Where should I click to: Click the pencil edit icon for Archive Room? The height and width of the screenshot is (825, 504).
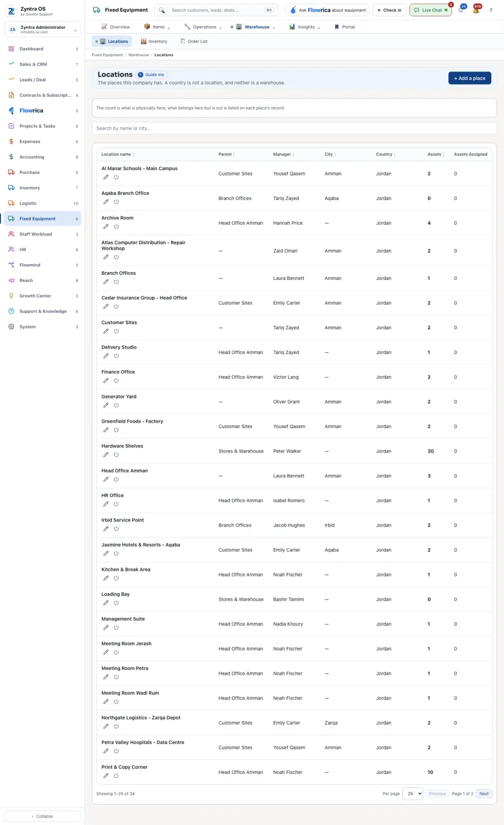(x=106, y=226)
